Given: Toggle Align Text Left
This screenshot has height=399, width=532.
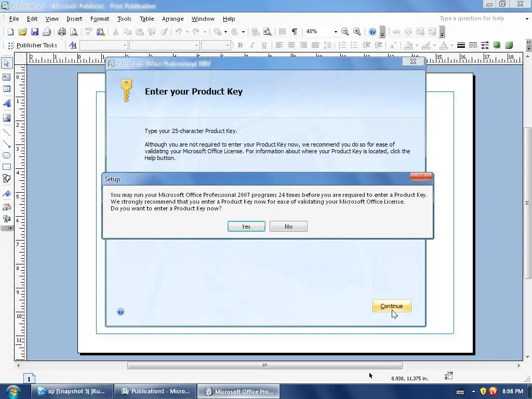Looking at the screenshot, I should pyautogui.click(x=279, y=45).
